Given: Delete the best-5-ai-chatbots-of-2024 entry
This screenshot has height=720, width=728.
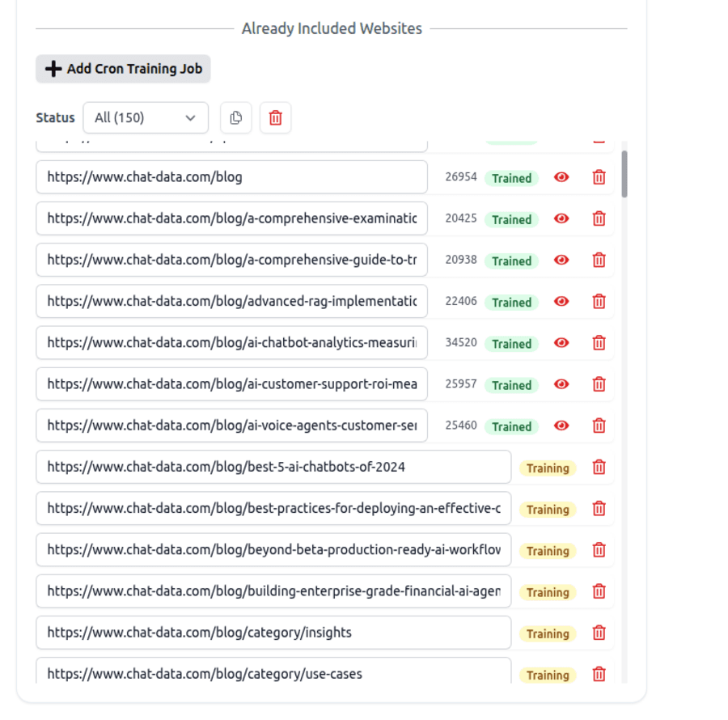Looking at the screenshot, I should point(599,467).
